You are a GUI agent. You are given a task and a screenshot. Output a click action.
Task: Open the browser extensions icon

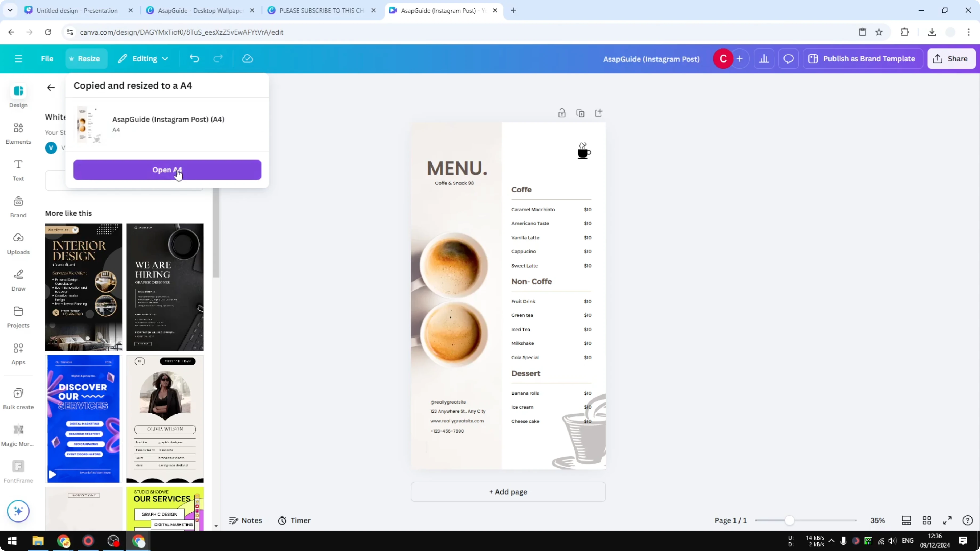tap(905, 32)
